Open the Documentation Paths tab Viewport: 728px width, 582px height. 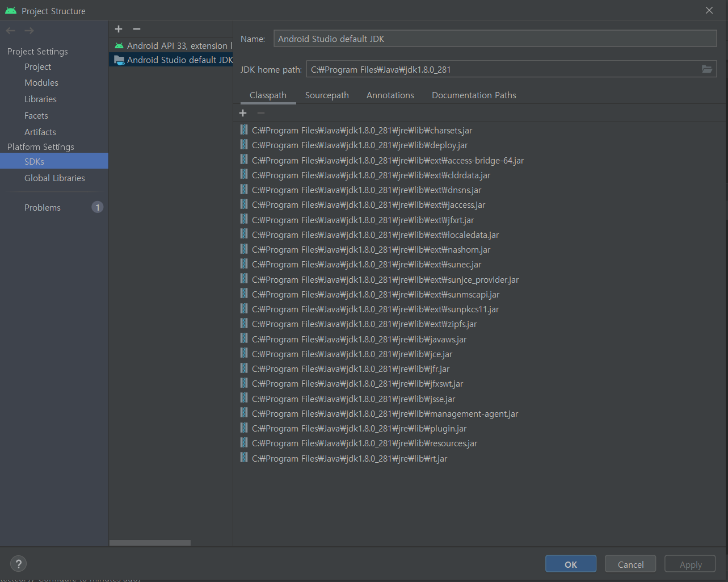[474, 95]
